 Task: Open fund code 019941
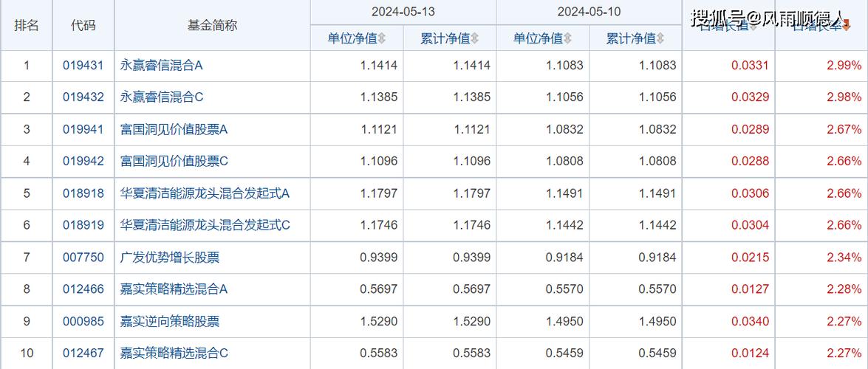pyautogui.click(x=83, y=129)
